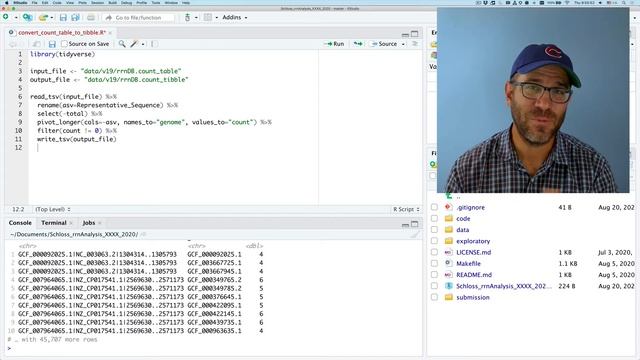Toggle the Source on Save checkbox
This screenshot has width=640, height=360.
pos(64,44)
